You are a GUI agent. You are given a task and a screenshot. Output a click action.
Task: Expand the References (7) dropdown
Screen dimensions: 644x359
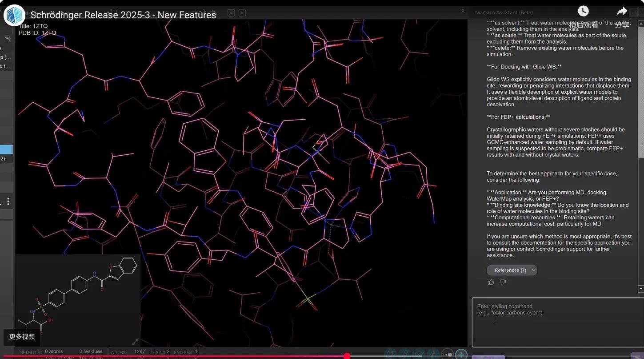click(x=512, y=270)
